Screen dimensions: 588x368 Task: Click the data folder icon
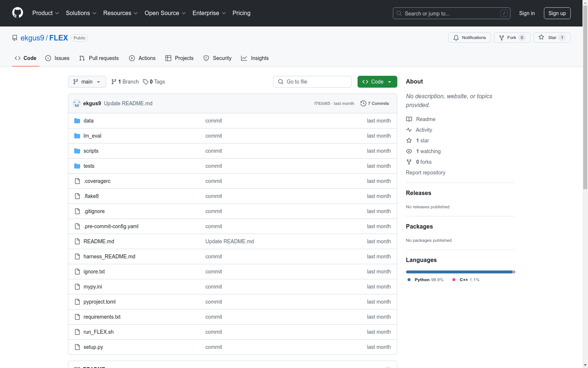tap(77, 121)
